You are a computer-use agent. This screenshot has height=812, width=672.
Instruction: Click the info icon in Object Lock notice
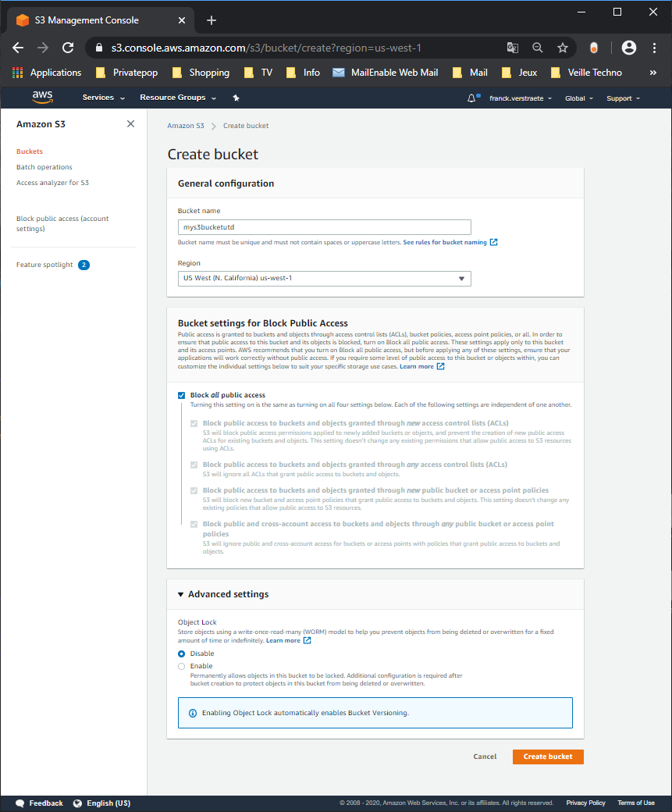[x=193, y=713]
